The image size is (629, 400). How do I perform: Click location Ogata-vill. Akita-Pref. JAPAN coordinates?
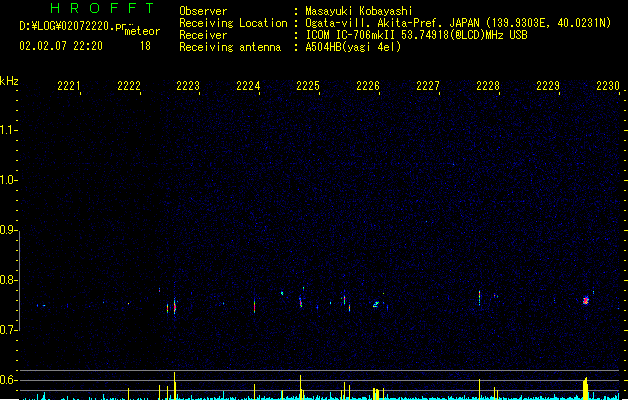[458, 23]
